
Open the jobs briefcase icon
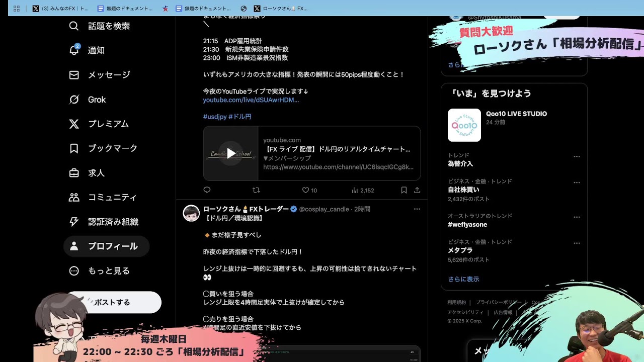74,173
